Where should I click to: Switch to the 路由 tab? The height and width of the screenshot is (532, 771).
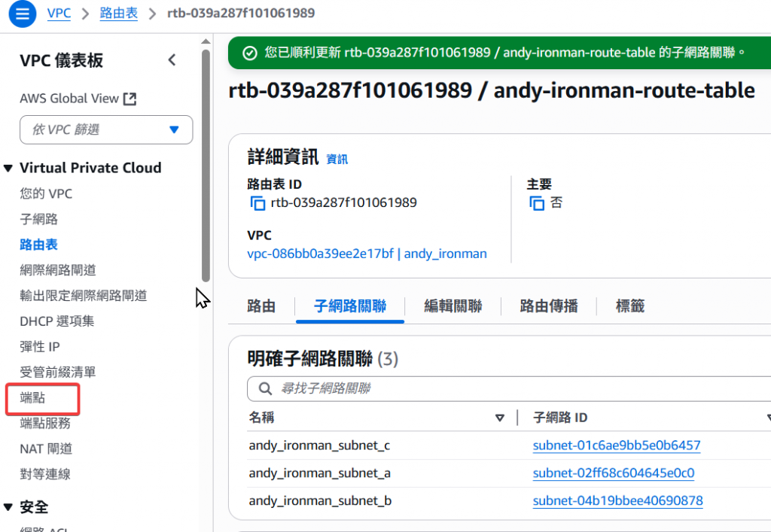coord(261,306)
